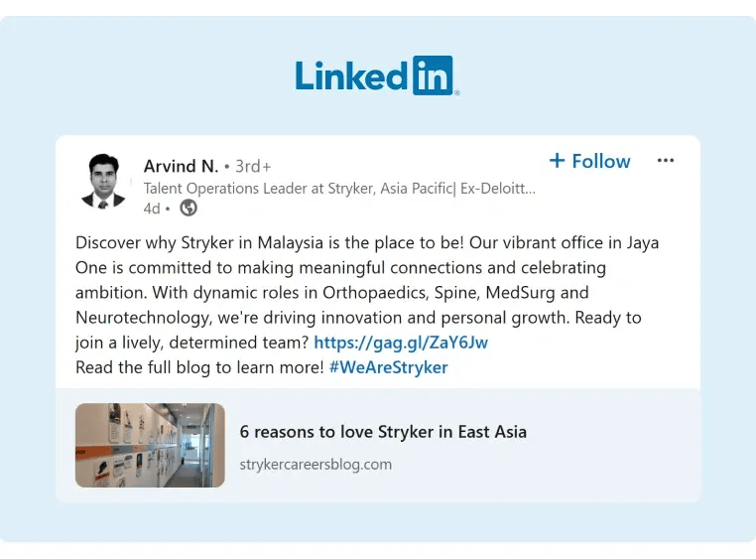Open the office hallway article thumbnail

pos(150,445)
